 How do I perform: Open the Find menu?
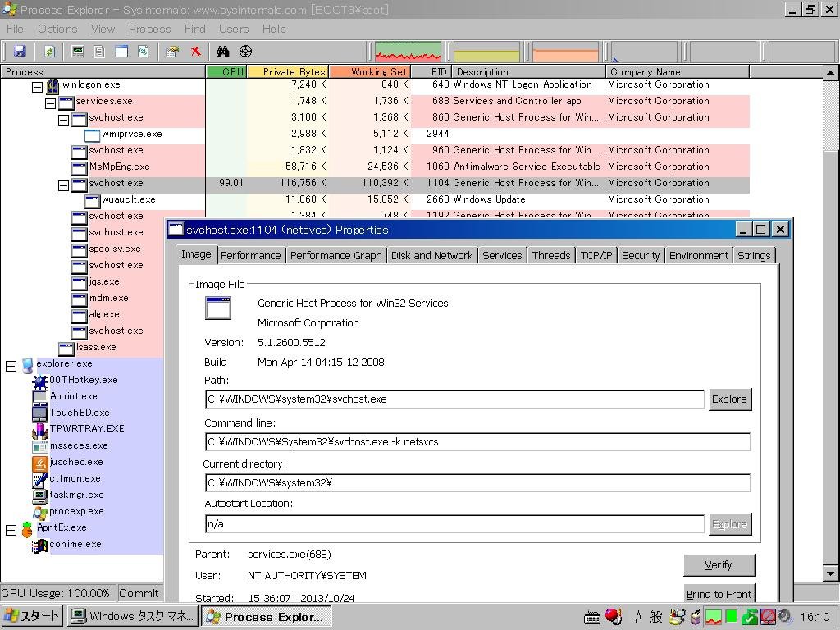point(194,29)
